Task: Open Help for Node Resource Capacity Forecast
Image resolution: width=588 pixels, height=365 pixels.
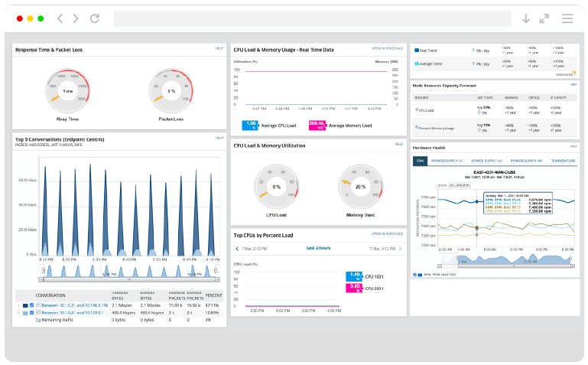Action: click(x=573, y=85)
